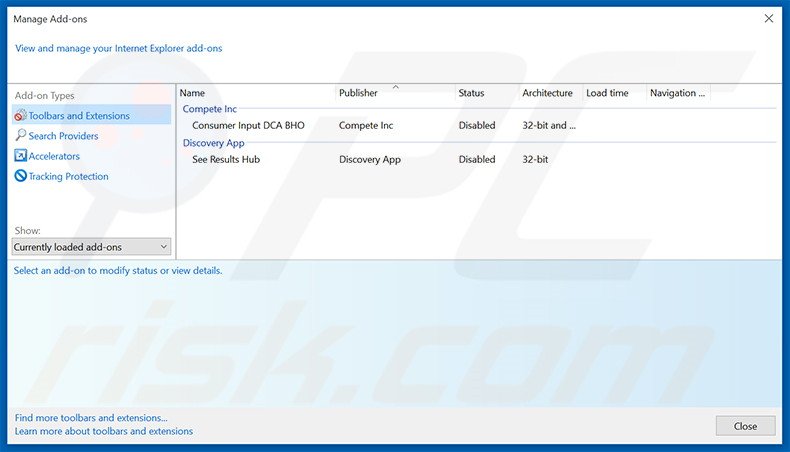
Task: Collapse the Compete Inc group header
Action: click(x=209, y=109)
